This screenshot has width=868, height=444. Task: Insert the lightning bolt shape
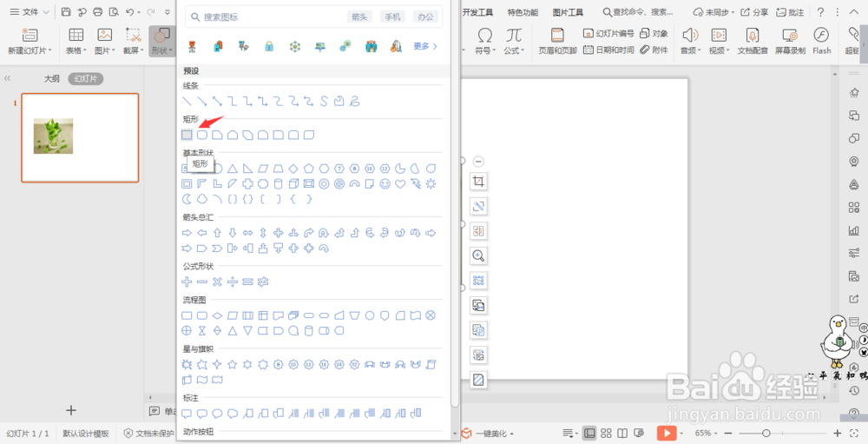pyautogui.click(x=416, y=184)
